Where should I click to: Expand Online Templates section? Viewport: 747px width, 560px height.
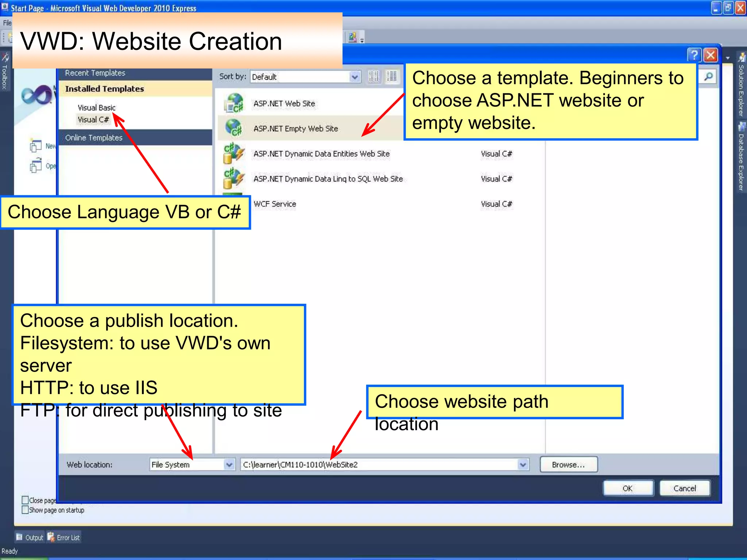tap(135, 138)
